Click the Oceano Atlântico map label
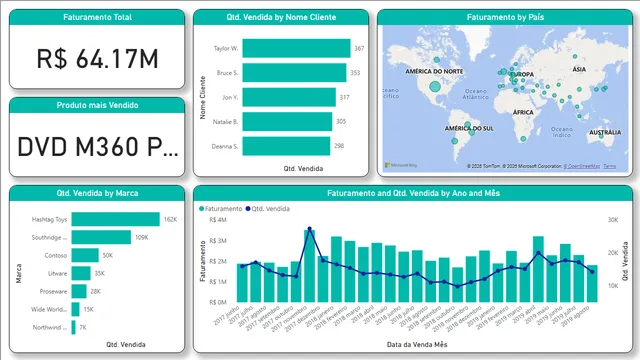 [476, 94]
